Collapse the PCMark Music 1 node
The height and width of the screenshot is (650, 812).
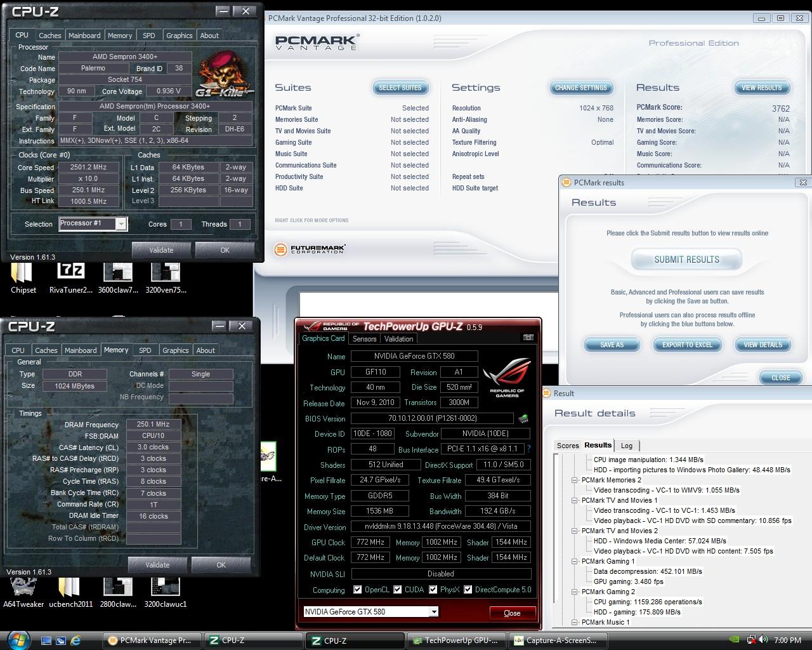575,622
